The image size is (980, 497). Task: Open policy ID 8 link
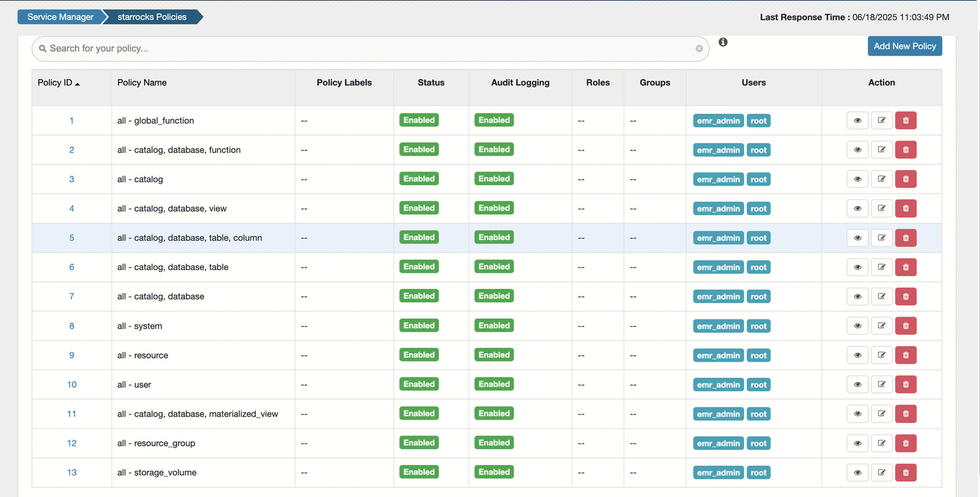tap(72, 326)
